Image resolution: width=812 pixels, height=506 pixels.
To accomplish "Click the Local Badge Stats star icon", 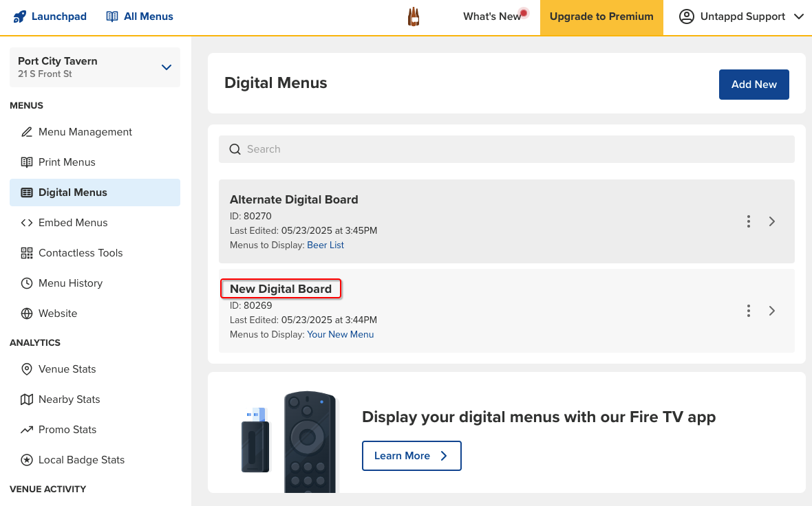I will click(x=26, y=460).
